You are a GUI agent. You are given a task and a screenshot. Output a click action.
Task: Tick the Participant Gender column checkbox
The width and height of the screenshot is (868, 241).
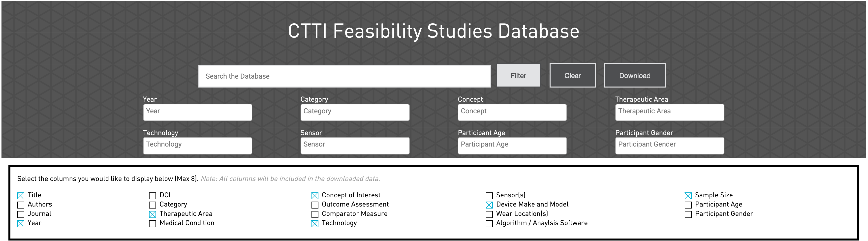click(x=688, y=214)
